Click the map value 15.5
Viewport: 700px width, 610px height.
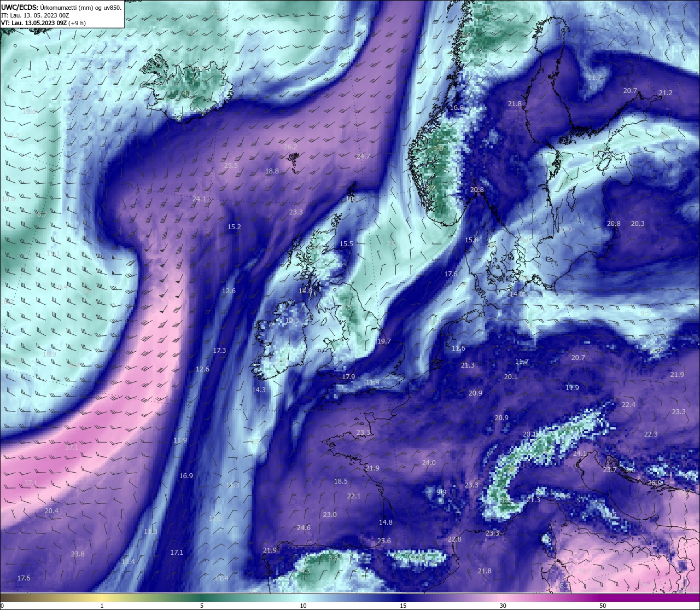(346, 244)
